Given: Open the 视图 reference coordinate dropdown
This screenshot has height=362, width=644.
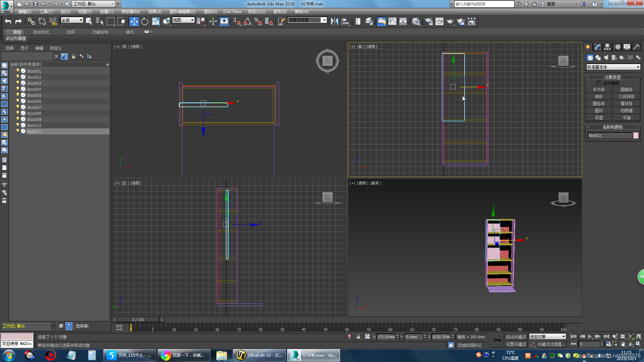Looking at the screenshot, I should click(183, 20).
